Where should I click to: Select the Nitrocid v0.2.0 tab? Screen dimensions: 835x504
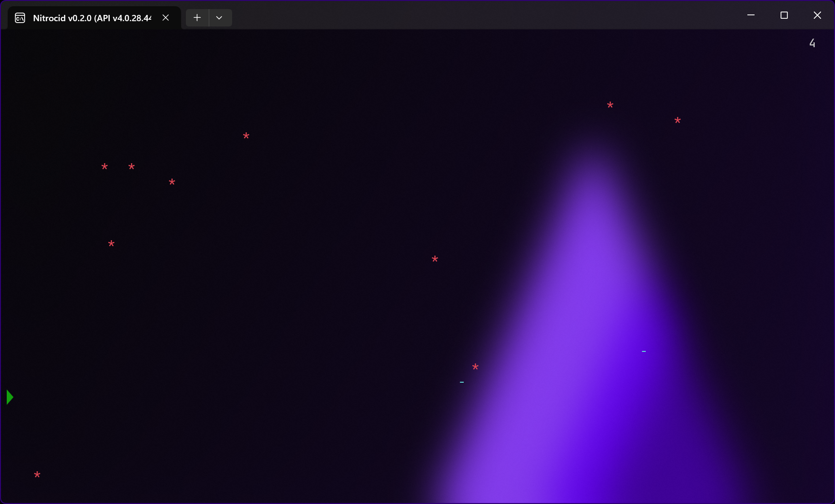point(91,18)
